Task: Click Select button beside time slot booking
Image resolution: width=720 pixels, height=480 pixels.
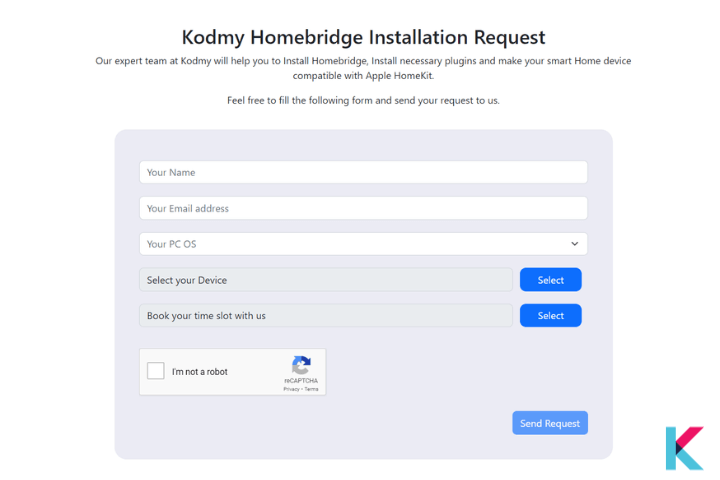Action: 551,316
